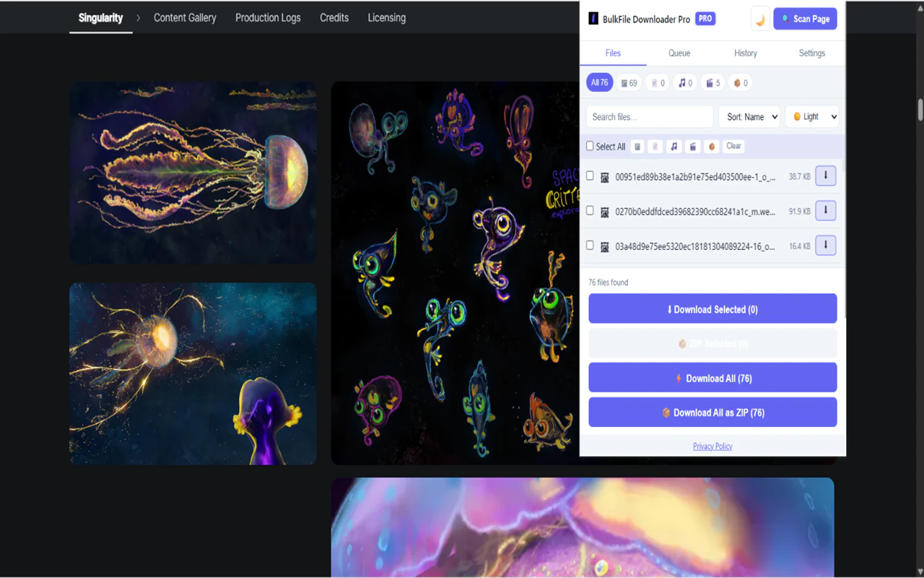Click the Clear selection button
924x578 pixels.
pos(733,146)
